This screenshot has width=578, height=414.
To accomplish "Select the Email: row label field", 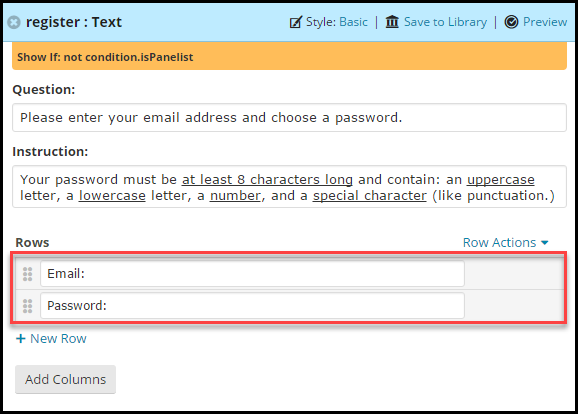I will [252, 274].
